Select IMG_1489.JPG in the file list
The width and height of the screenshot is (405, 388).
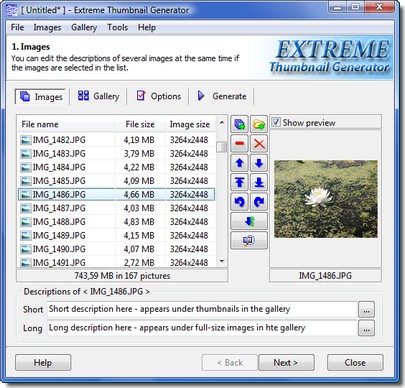[x=117, y=235]
